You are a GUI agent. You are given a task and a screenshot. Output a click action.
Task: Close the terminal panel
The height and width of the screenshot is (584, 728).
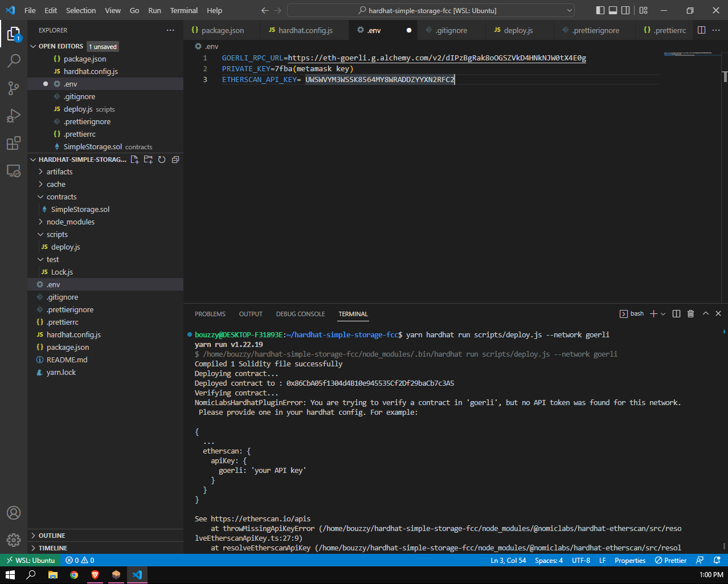coord(718,314)
